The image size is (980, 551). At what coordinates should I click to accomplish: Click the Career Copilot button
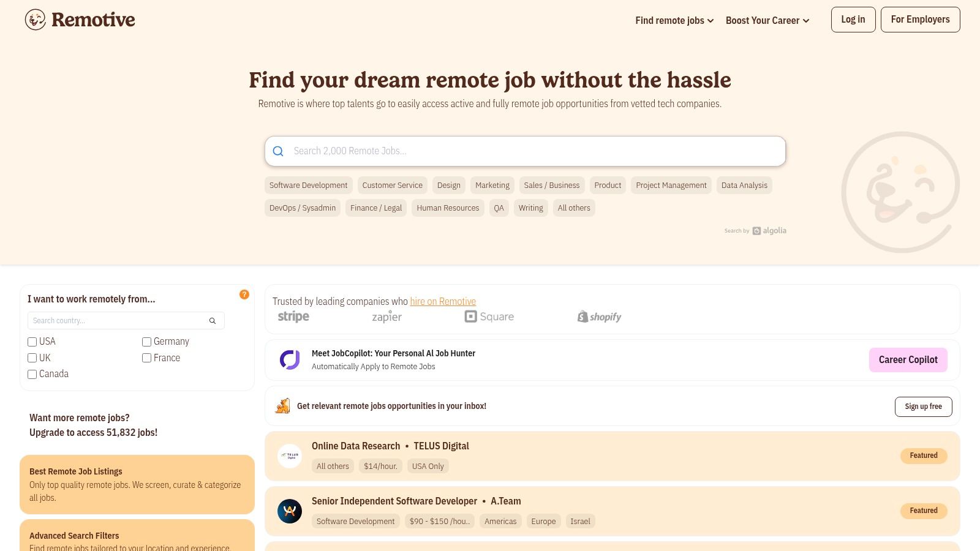(908, 360)
